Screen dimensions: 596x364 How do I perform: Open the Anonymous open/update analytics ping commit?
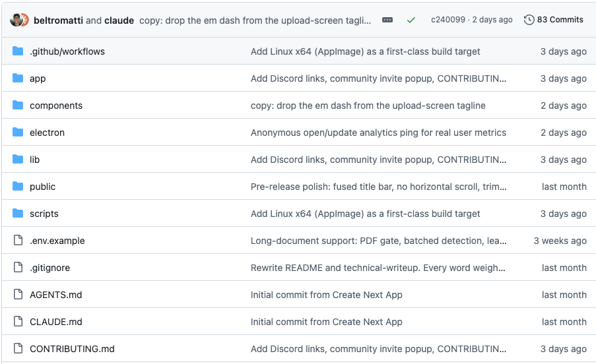point(378,133)
